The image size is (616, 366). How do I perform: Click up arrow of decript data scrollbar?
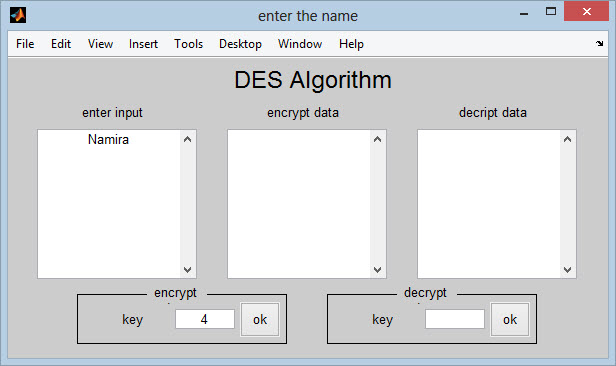point(567,139)
